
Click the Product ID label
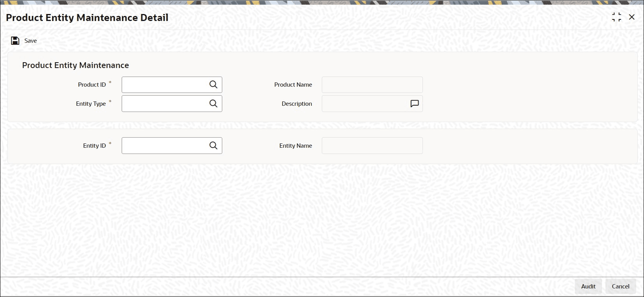92,85
